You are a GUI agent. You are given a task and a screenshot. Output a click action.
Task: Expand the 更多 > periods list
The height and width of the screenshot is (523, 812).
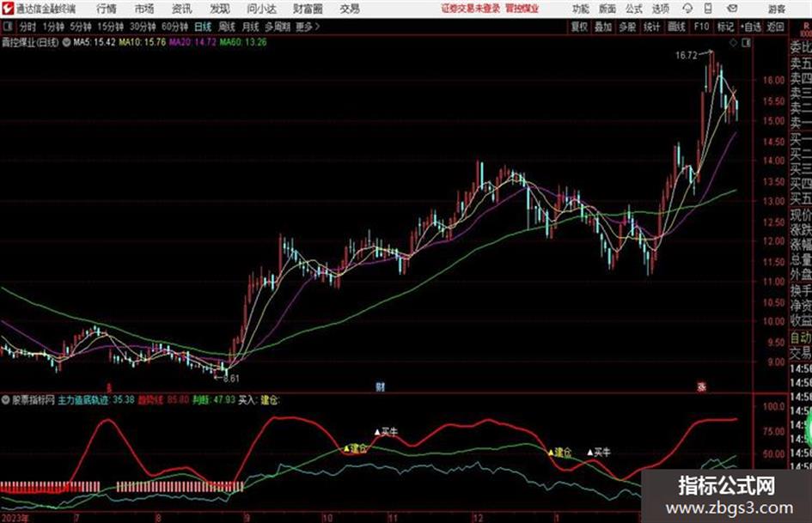(308, 27)
